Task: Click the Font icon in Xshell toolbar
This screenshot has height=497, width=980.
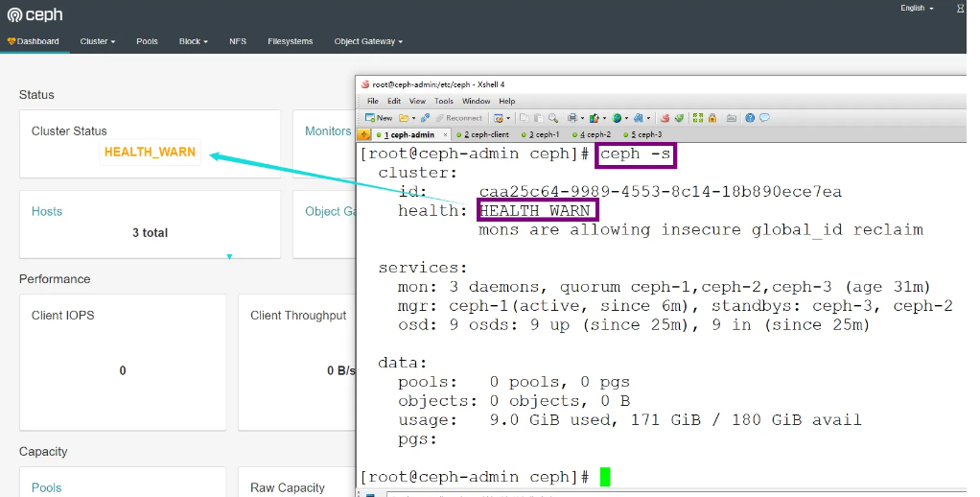Action: (638, 118)
